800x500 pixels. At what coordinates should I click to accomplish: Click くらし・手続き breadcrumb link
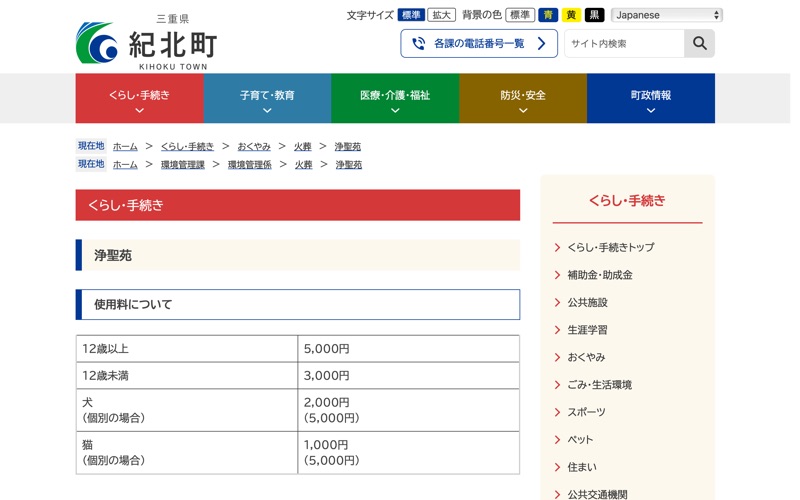[x=187, y=146]
